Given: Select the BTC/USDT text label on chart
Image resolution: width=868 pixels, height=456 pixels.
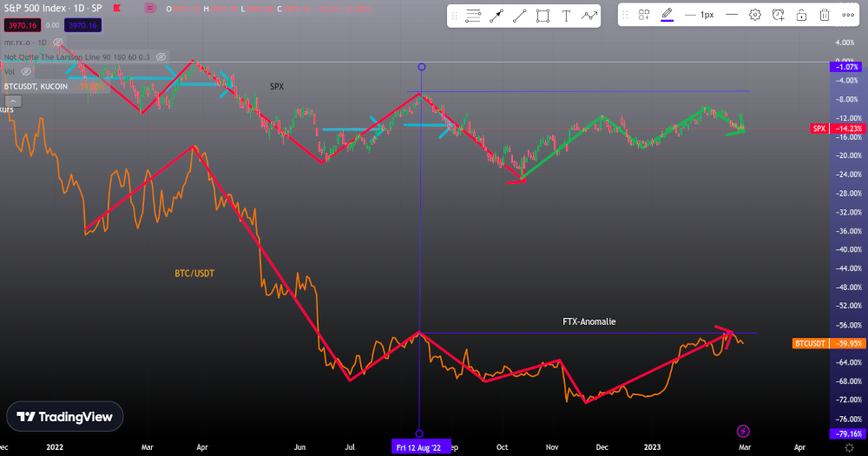Looking at the screenshot, I should 194,273.
